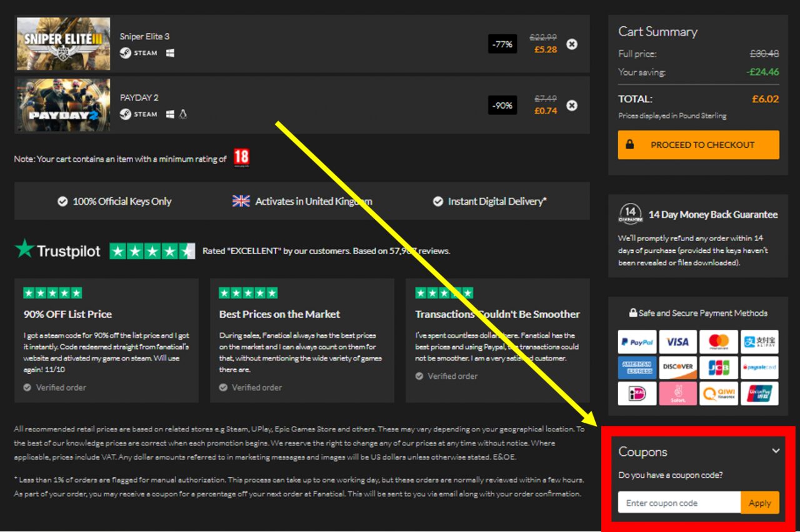
Task: Select the Alipay payment logo
Action: [759, 342]
